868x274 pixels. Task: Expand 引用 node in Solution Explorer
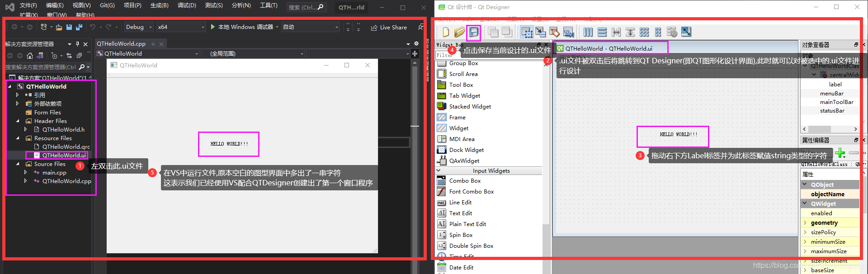pos(17,95)
